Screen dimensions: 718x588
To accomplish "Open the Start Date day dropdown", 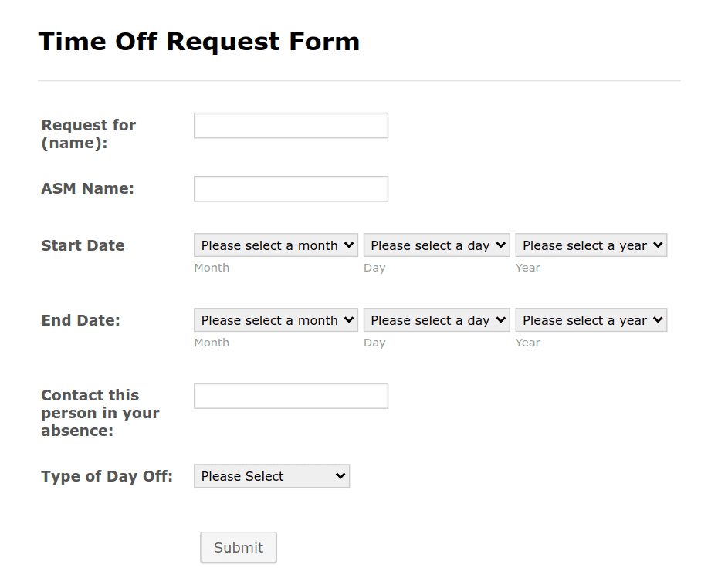I will click(436, 245).
